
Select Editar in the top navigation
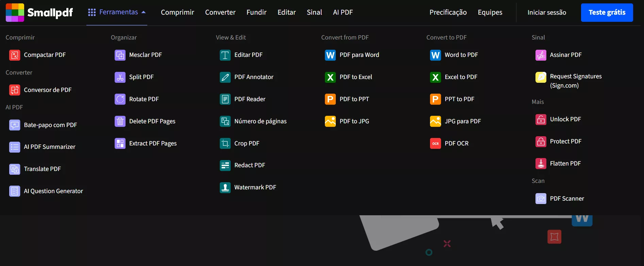tap(287, 12)
